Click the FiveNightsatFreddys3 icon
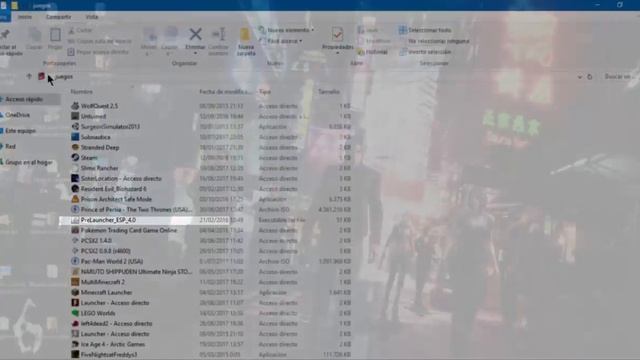The image size is (640, 360). [x=75, y=354]
